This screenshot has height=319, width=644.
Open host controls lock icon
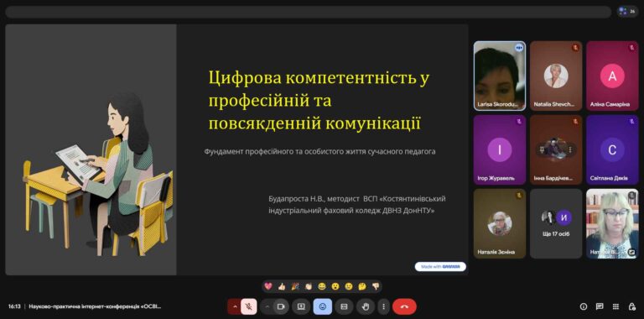click(x=631, y=306)
